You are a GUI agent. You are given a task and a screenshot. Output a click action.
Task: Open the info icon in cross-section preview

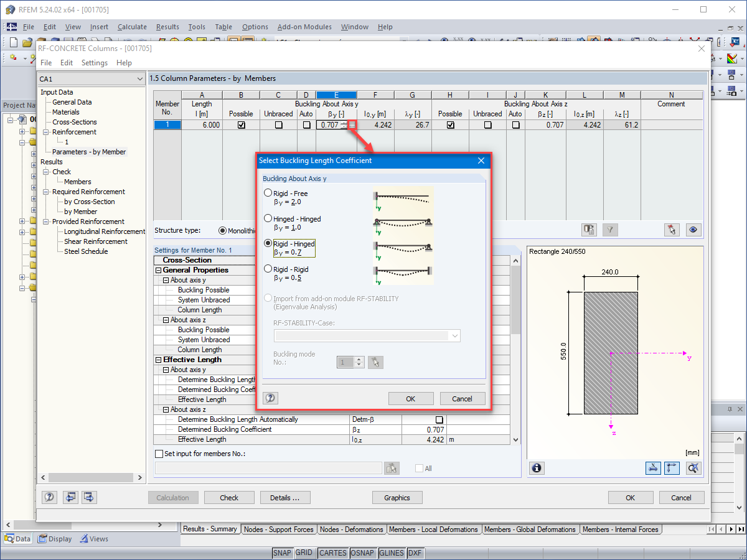coord(537,468)
